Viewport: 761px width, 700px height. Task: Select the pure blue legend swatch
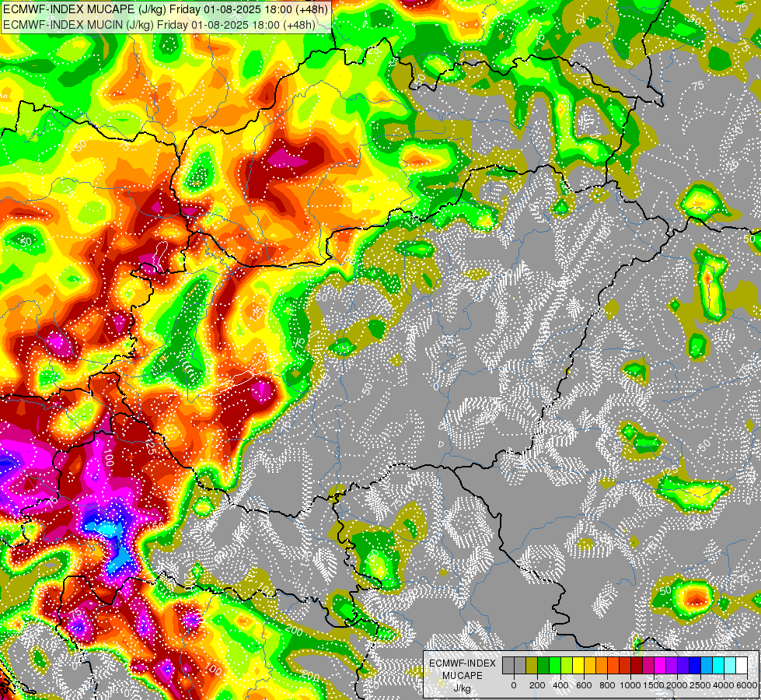pos(696,666)
